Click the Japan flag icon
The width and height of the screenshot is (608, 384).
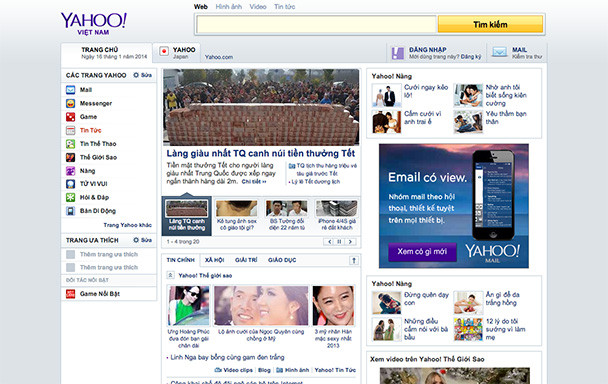point(164,52)
